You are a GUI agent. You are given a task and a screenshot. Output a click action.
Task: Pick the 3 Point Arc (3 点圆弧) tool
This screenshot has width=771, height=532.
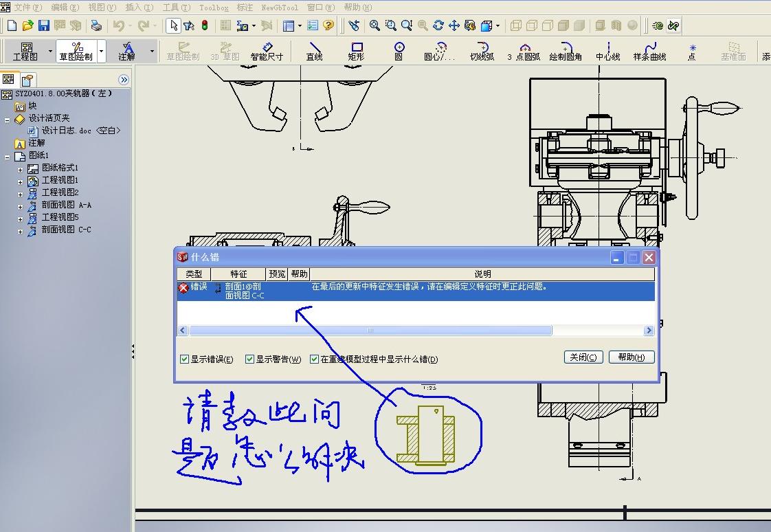tap(524, 52)
